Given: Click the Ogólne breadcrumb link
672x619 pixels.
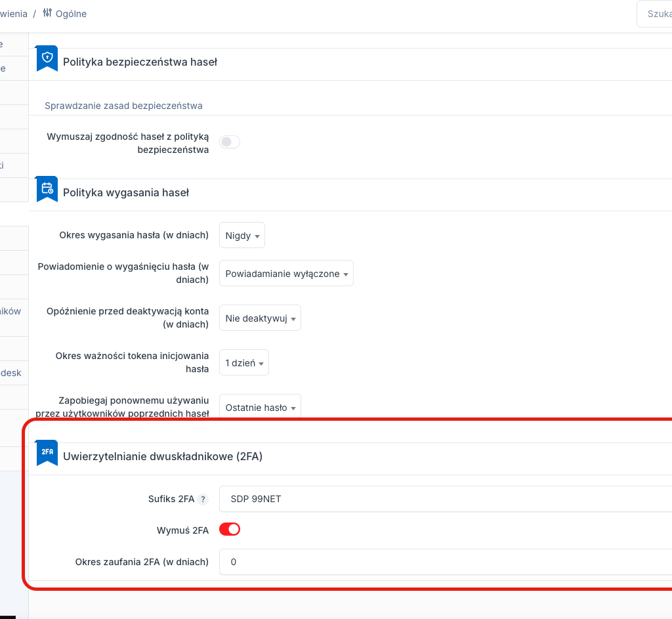Looking at the screenshot, I should (71, 14).
